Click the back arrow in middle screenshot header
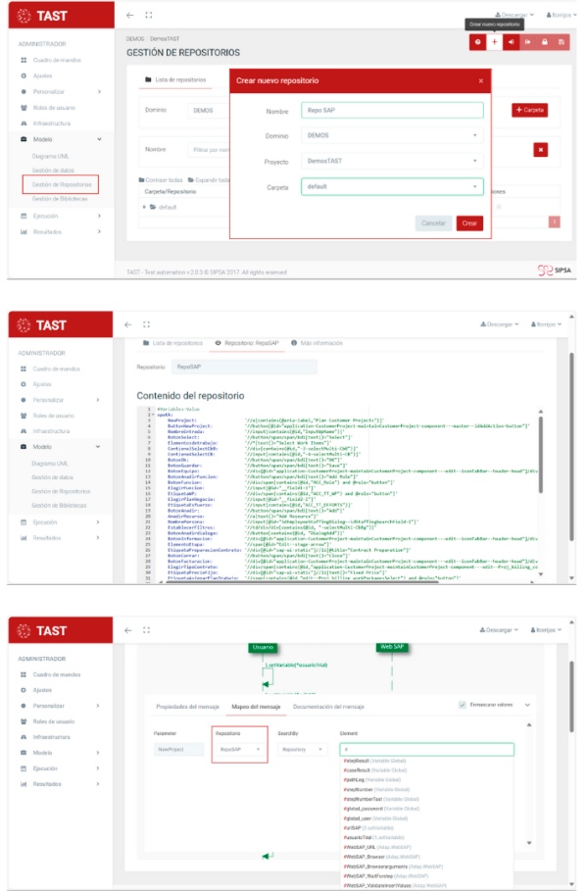 (x=128, y=324)
